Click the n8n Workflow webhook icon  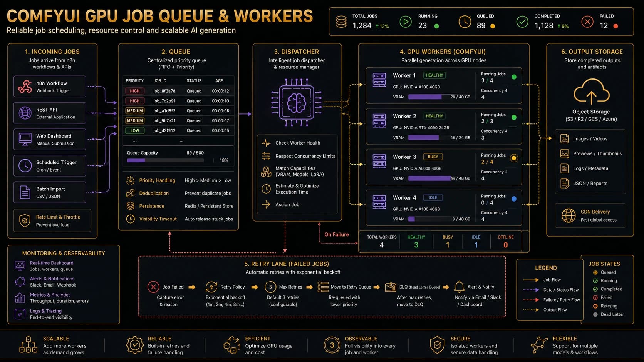pyautogui.click(x=25, y=87)
